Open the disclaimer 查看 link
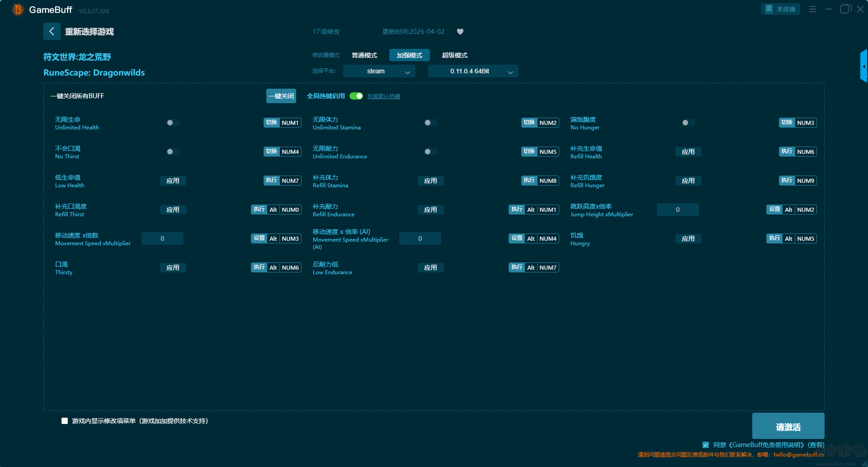868x467 pixels. point(816,445)
